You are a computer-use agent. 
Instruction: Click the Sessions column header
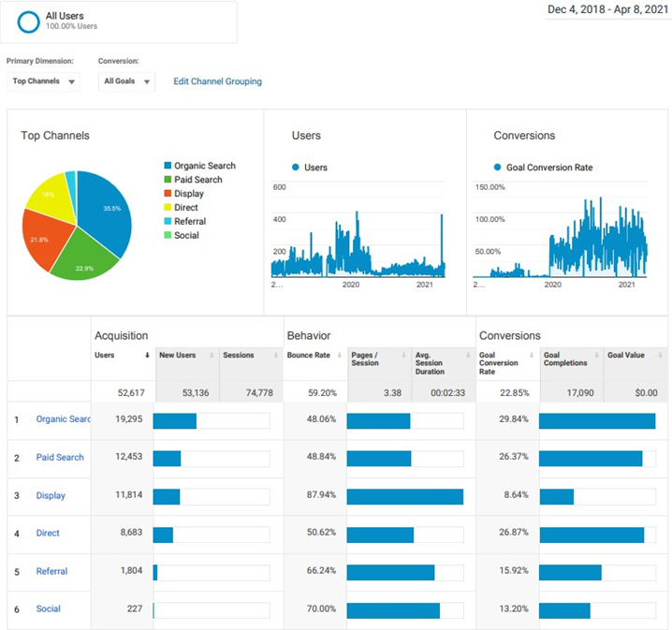tap(239, 355)
